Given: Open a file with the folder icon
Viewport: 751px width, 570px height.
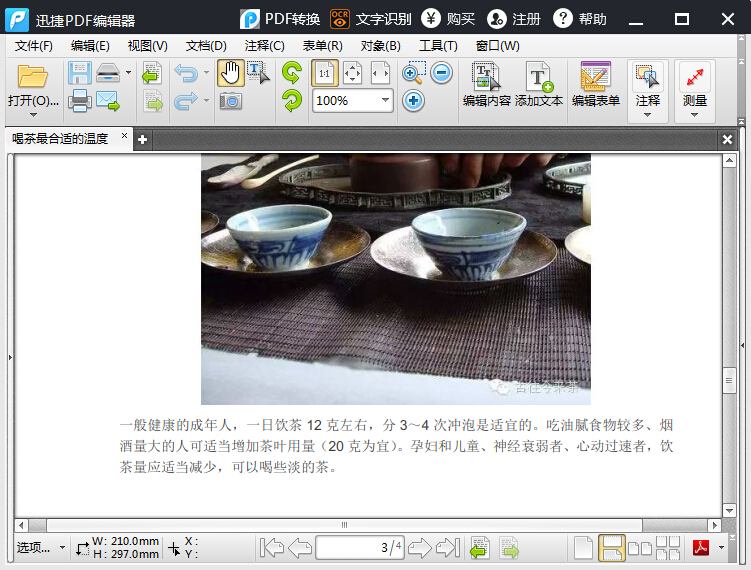Looking at the screenshot, I should (x=33, y=76).
